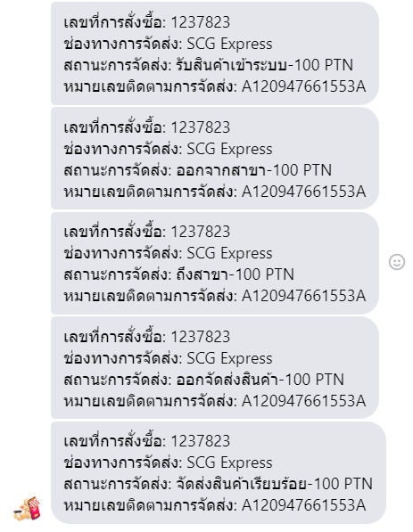This screenshot has height=532, width=413.
Task: Click SCG Express text in second message
Action: click(x=229, y=149)
